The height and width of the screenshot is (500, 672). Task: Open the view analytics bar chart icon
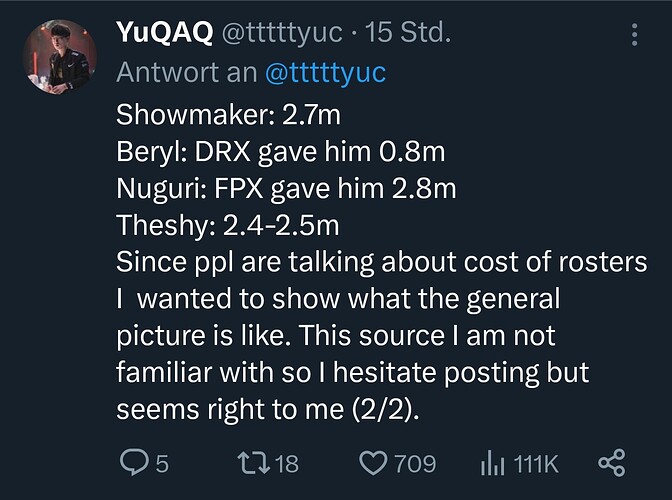(x=492, y=463)
